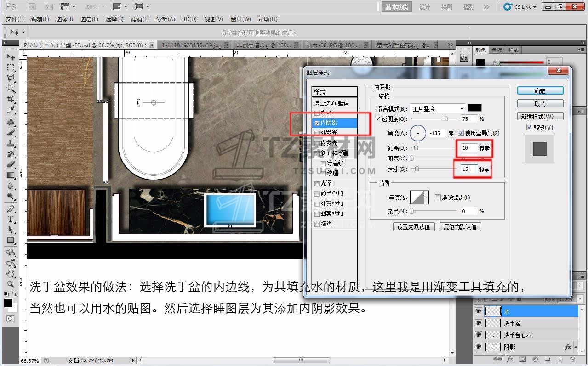Enable 消除锯齿 checkbox
This screenshot has width=588, height=366.
click(x=438, y=197)
